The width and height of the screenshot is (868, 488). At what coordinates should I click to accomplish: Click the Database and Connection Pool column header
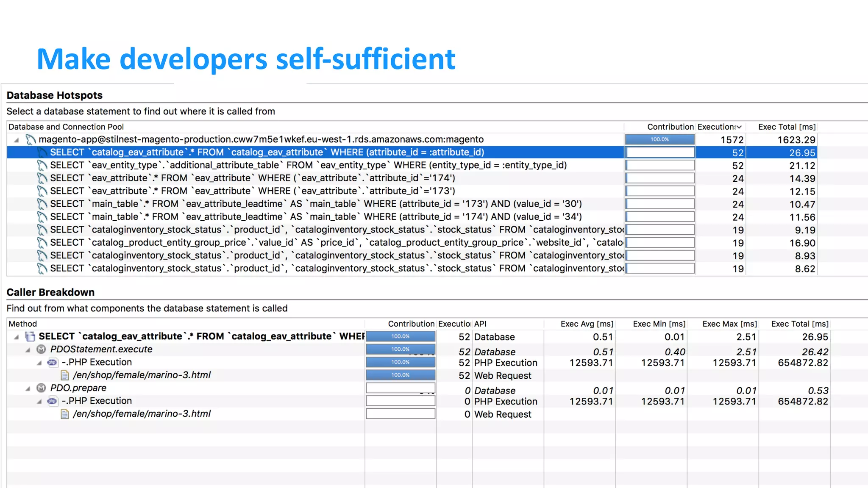tap(66, 127)
